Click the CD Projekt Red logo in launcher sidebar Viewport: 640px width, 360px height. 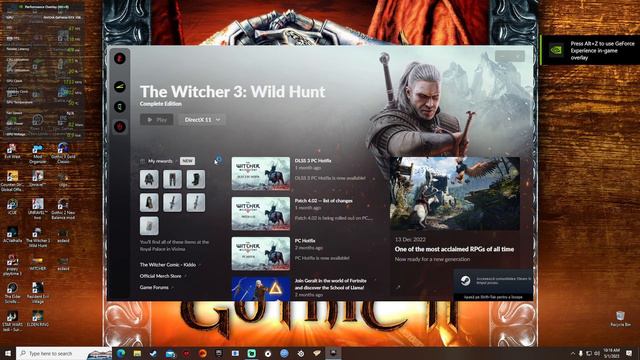pyautogui.click(x=120, y=58)
